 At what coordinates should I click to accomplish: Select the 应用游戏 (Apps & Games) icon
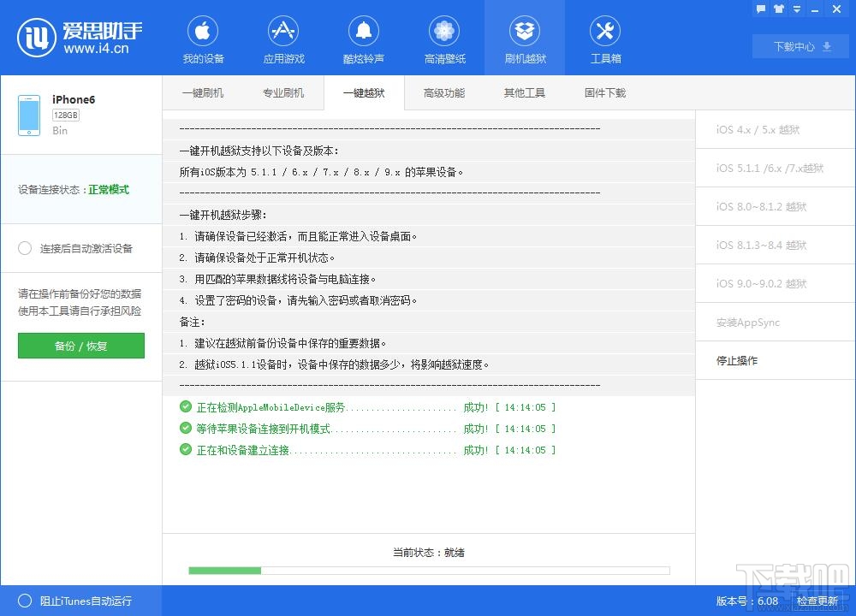coord(282,38)
